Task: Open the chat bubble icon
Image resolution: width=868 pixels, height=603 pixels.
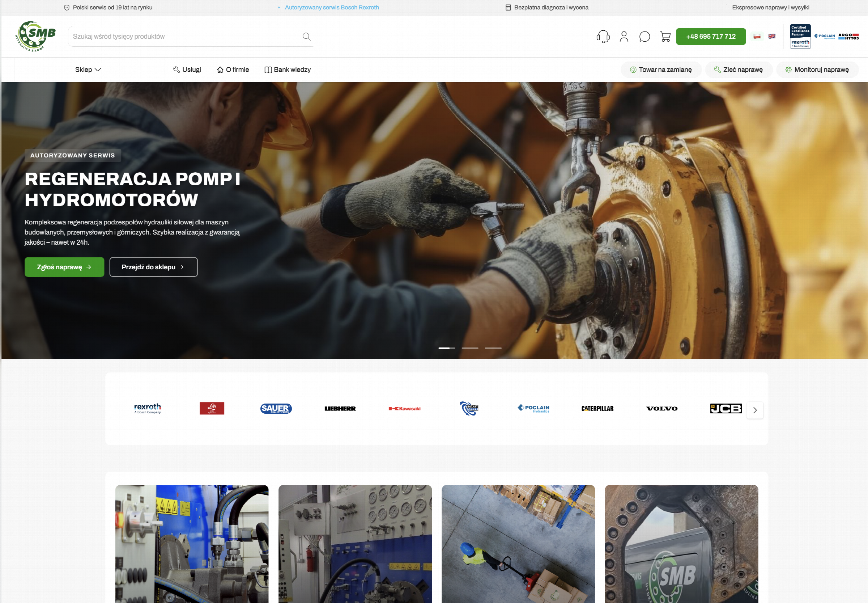Action: [x=644, y=37]
